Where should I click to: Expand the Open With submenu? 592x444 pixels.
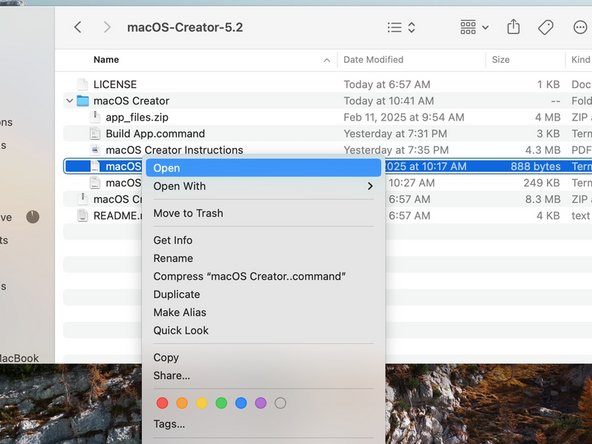click(263, 186)
